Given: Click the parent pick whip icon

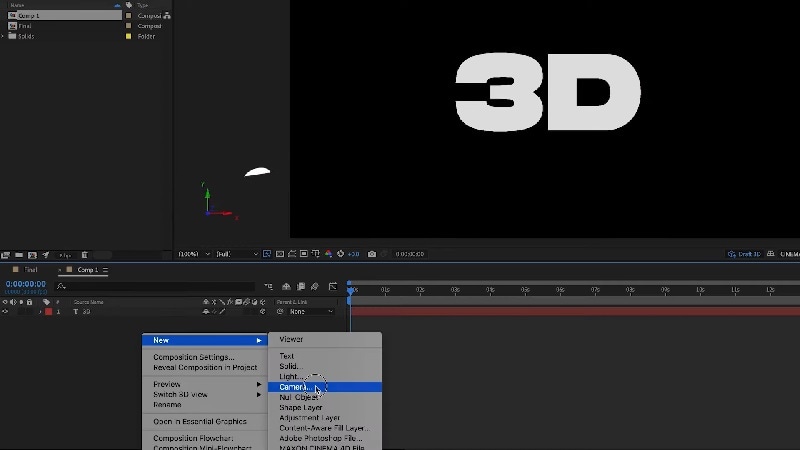Looking at the screenshot, I should point(280,312).
